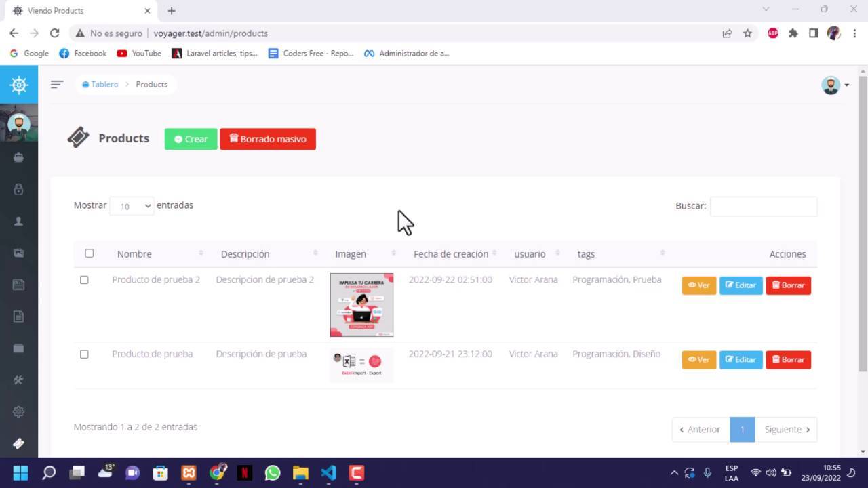
Task: Check the box for Producto de prueba 2
Action: (x=84, y=280)
